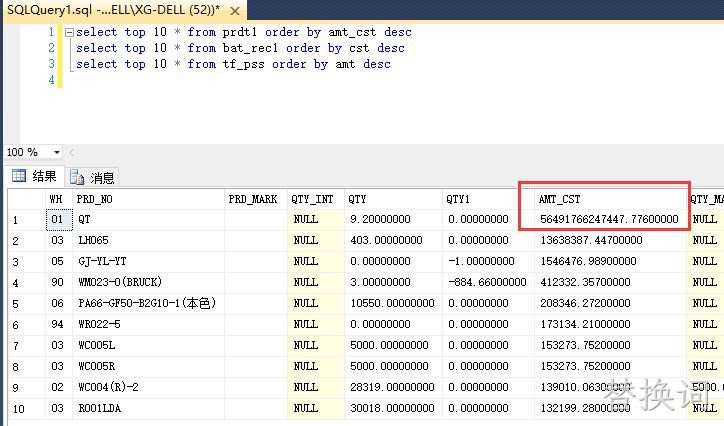This screenshot has width=724, height=426.
Task: Click the QTY1 column header
Action: 488,199
